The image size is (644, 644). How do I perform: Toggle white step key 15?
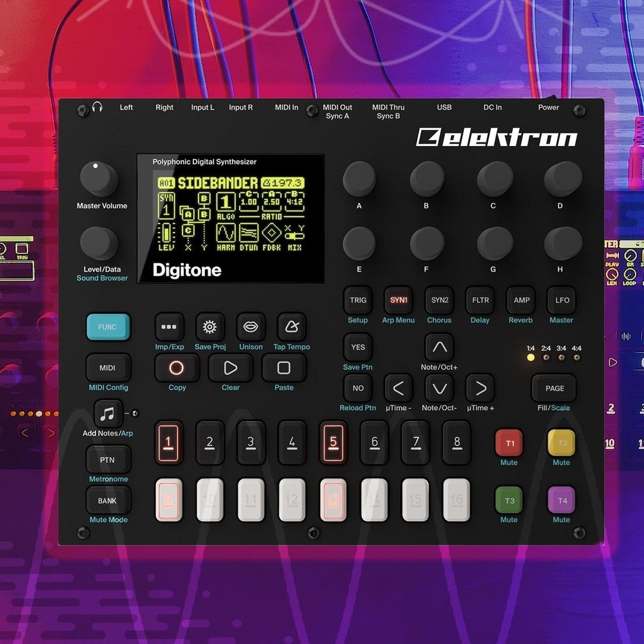(415, 500)
